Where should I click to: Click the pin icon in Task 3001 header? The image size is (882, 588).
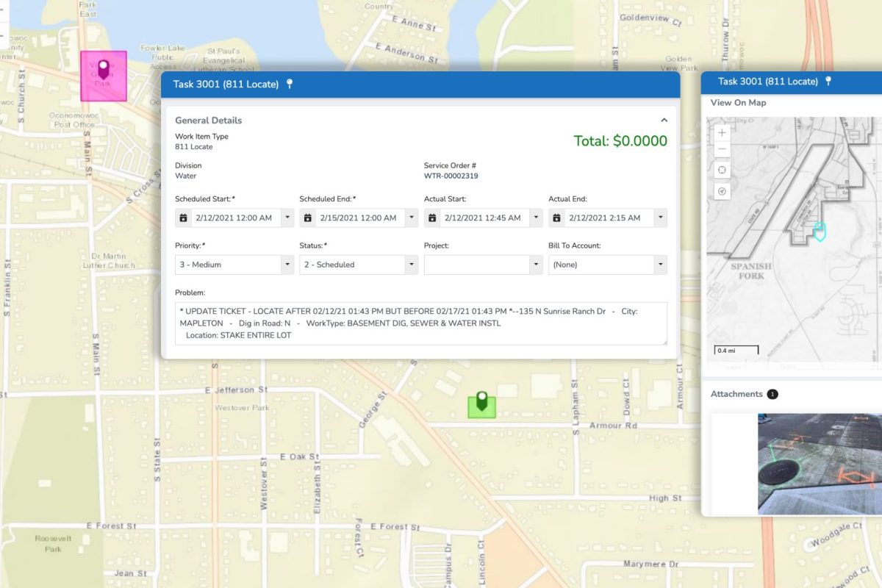coord(290,85)
